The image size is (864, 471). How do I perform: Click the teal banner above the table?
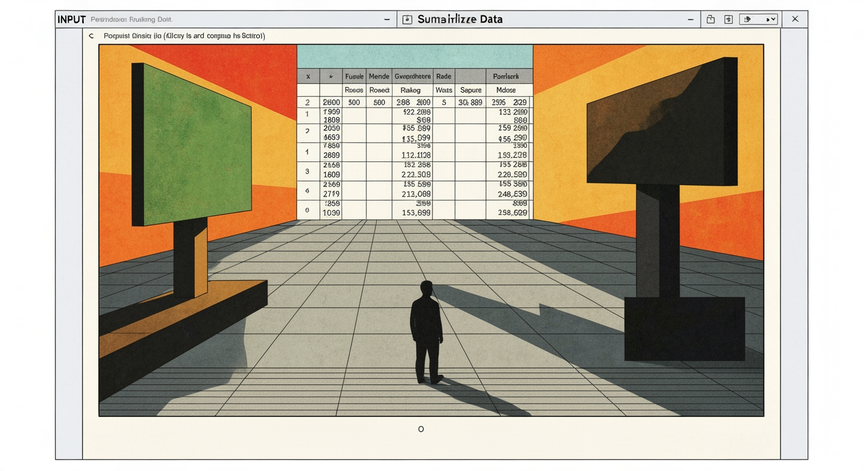coord(415,57)
